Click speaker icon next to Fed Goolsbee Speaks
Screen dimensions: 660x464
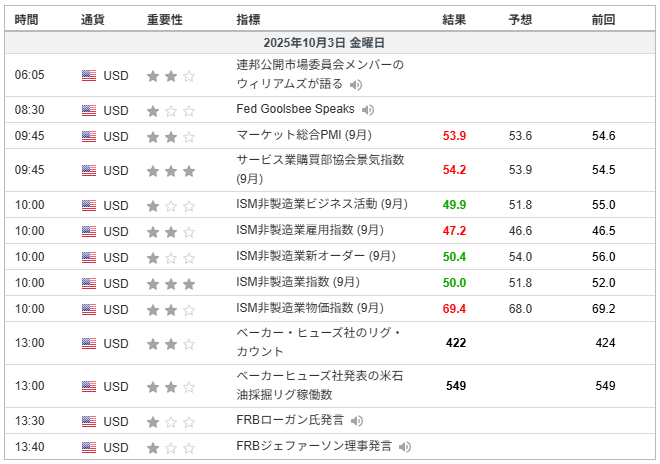pyautogui.click(x=368, y=110)
